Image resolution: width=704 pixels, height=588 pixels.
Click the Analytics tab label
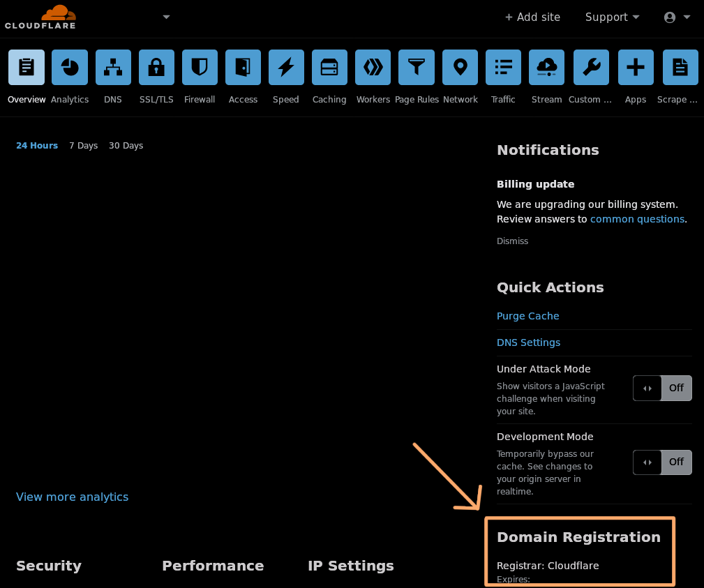coord(70,99)
